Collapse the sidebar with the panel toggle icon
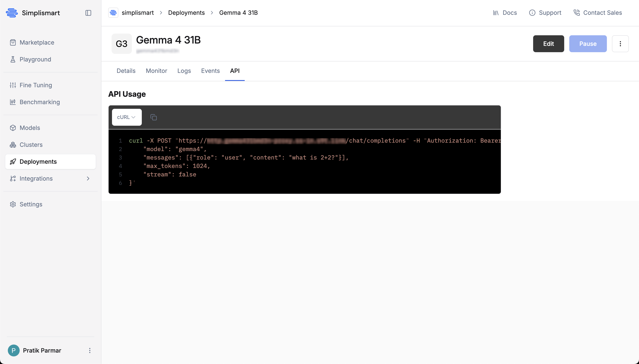 [x=88, y=13]
